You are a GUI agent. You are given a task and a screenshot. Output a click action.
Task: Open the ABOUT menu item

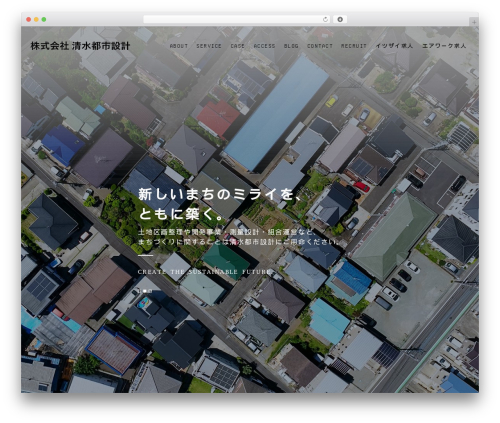tap(179, 46)
